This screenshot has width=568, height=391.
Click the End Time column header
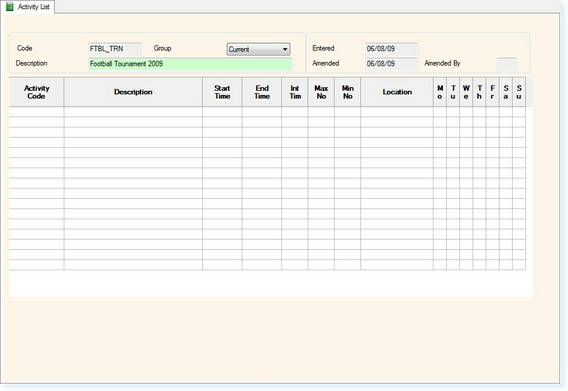(262, 92)
